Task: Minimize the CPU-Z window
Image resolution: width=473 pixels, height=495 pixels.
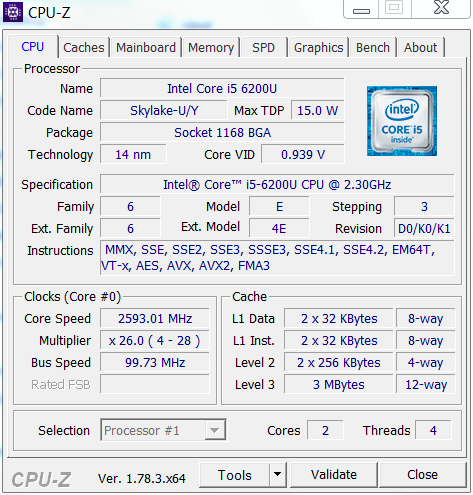Action: coord(361,9)
